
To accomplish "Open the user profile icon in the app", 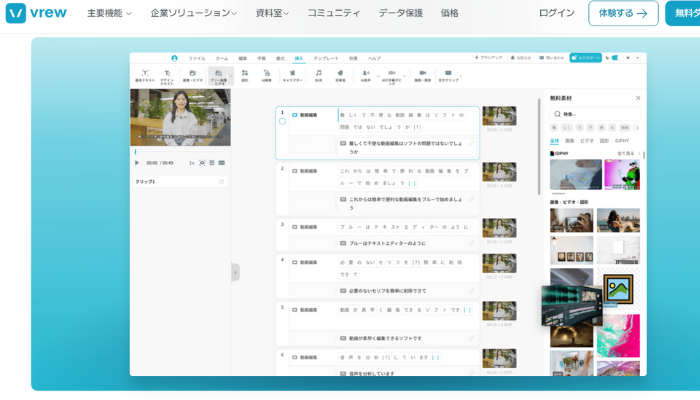I will pyautogui.click(x=174, y=58).
